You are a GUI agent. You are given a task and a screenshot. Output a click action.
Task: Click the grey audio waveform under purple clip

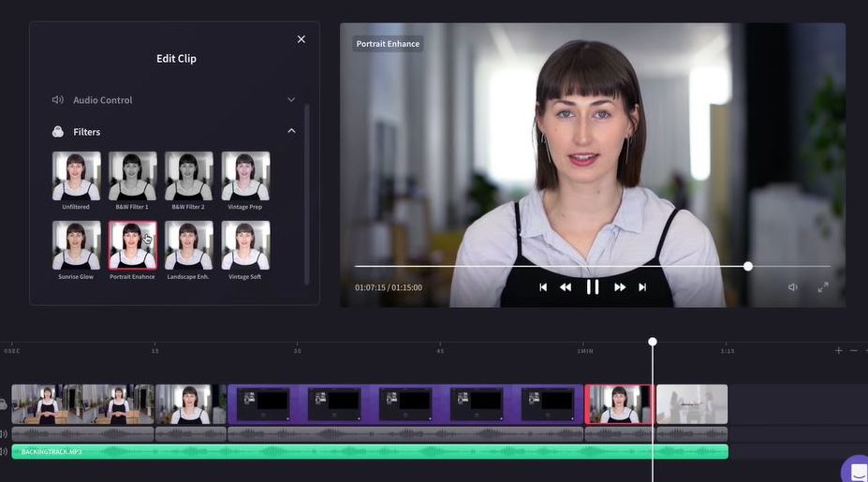[405, 434]
